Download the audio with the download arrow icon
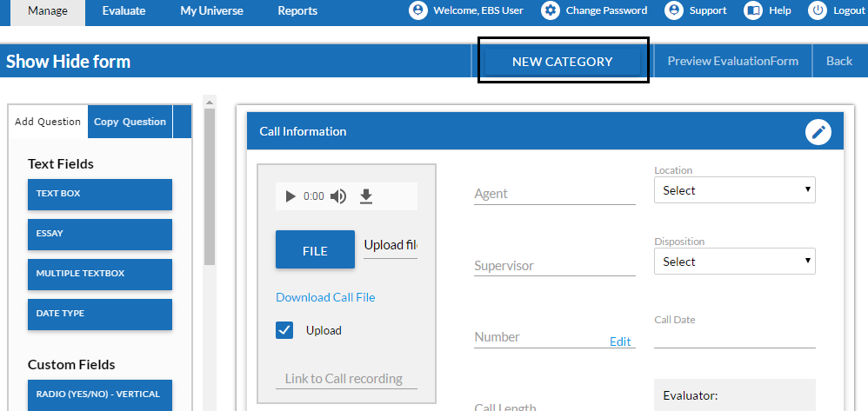Viewport: 868px width, 411px height. pos(366,196)
